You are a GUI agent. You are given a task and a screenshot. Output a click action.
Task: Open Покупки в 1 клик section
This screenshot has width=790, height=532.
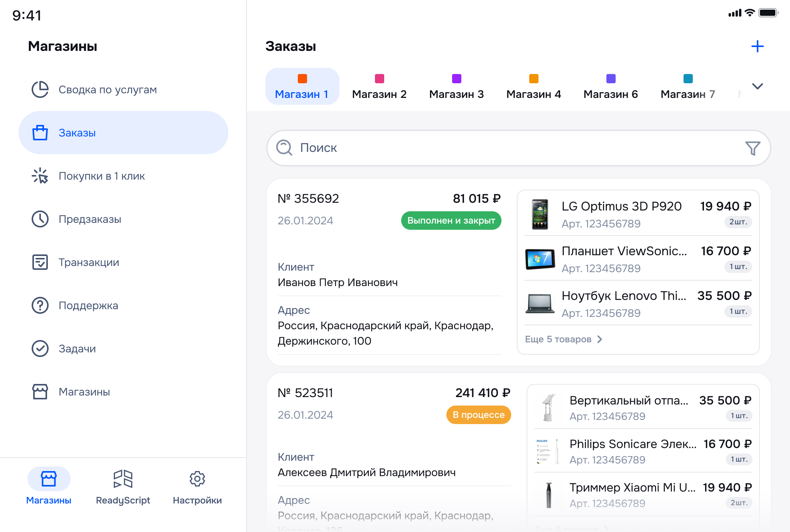123,176
